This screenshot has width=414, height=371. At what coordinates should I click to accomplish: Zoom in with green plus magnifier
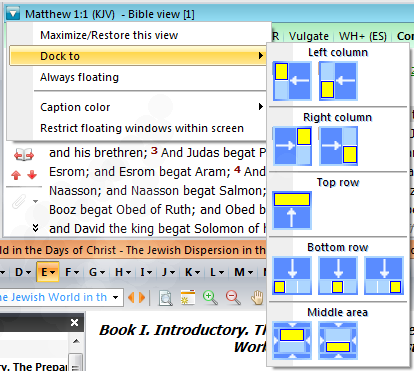click(210, 298)
